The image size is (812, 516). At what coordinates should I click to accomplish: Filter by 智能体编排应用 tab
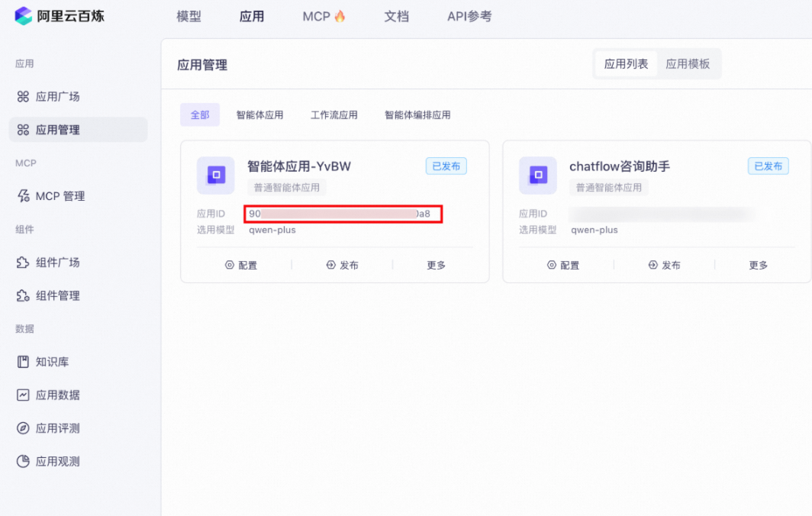pyautogui.click(x=417, y=115)
